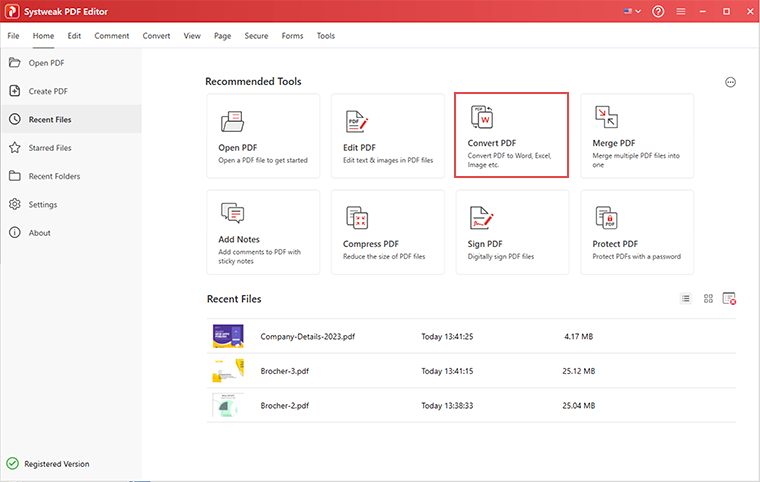Click file name Brocher-3.pdf

(285, 371)
